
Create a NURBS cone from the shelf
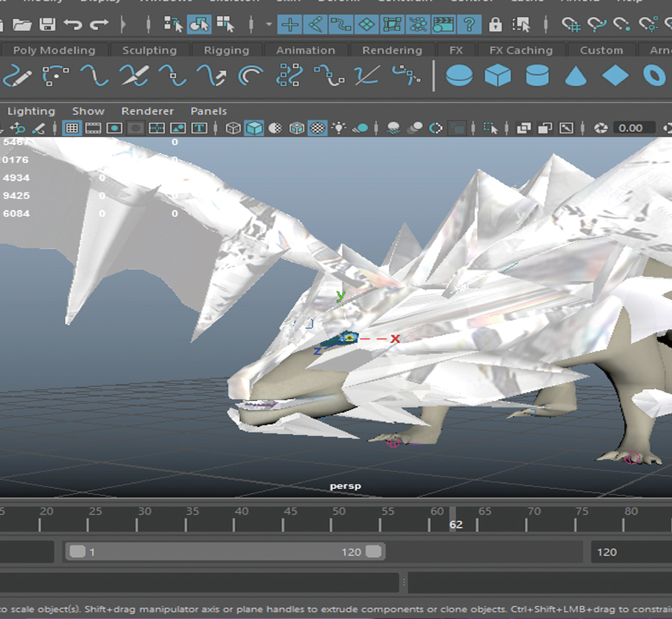point(576,75)
